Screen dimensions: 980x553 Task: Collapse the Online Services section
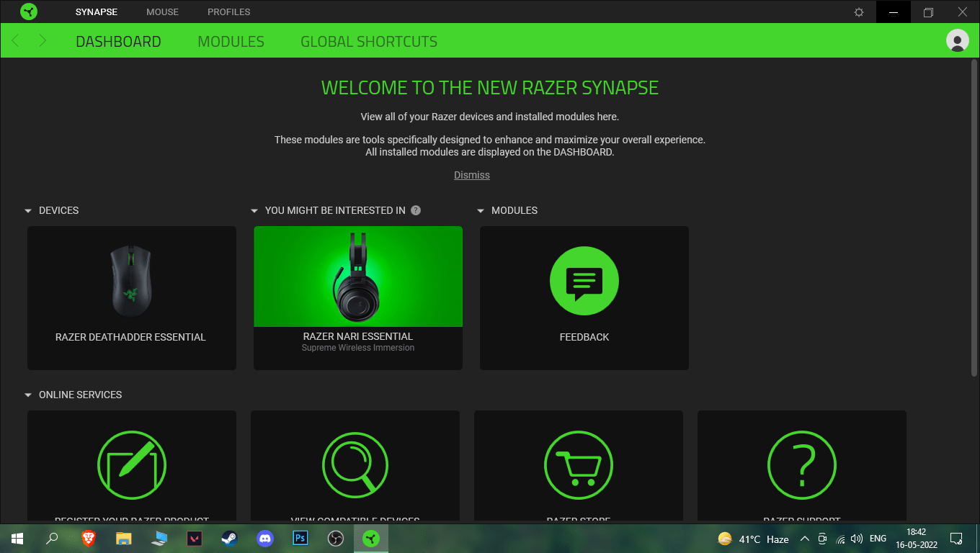(28, 395)
